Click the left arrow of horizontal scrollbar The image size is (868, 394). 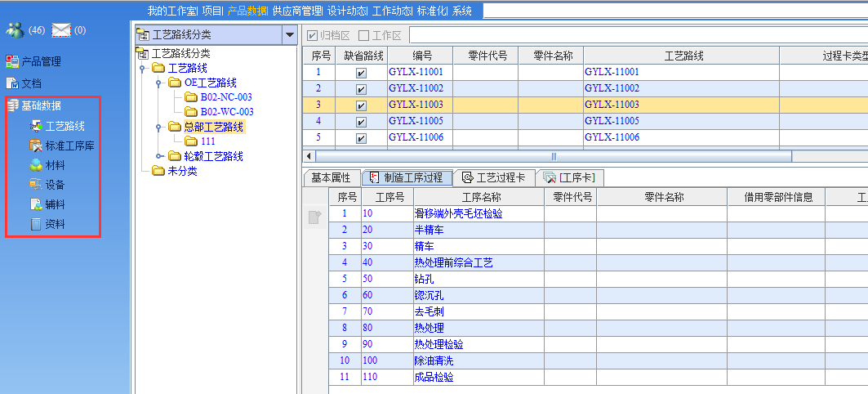pos(309,157)
